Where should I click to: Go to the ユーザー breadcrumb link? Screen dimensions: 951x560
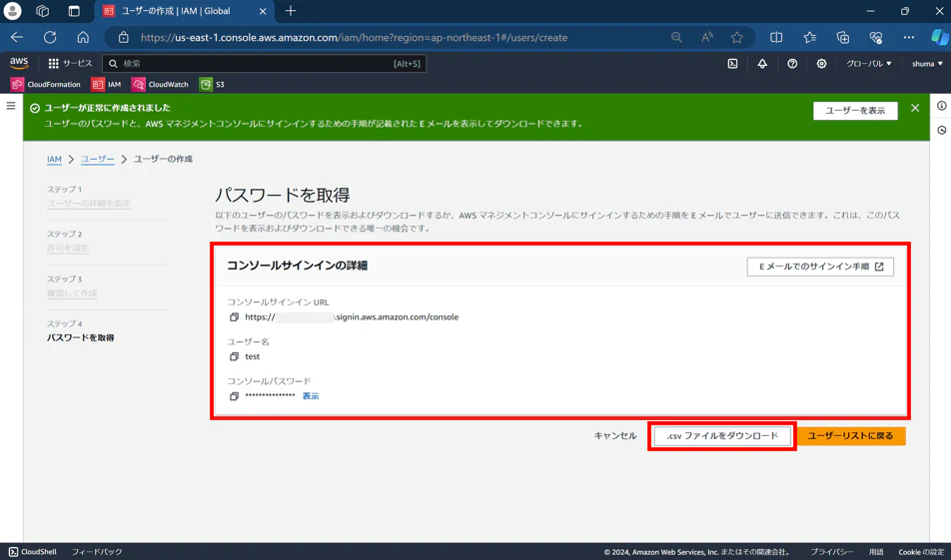(x=98, y=159)
